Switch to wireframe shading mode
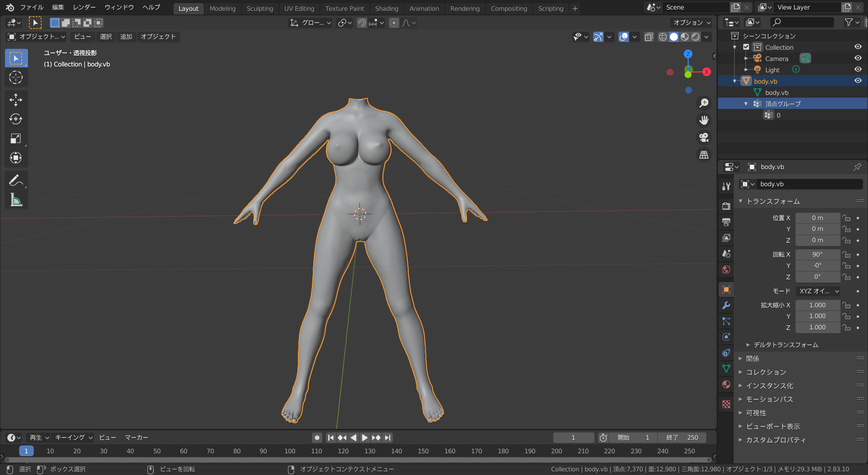Image resolution: width=868 pixels, height=475 pixels. coord(663,37)
